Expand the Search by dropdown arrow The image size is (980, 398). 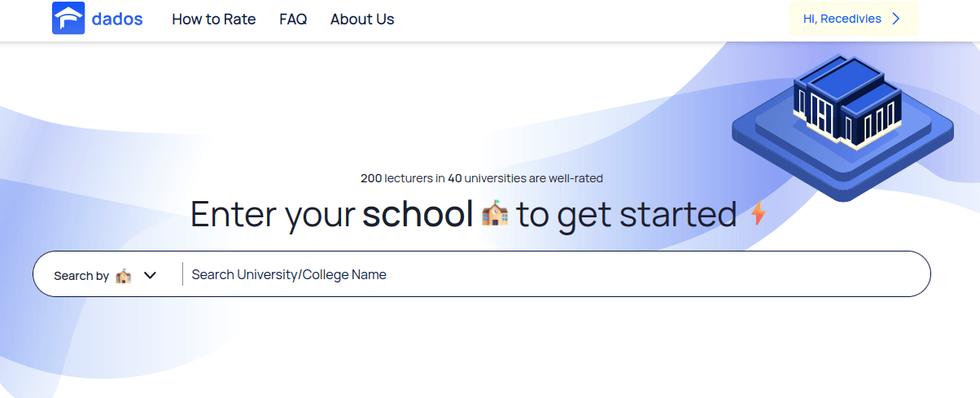[x=150, y=275]
